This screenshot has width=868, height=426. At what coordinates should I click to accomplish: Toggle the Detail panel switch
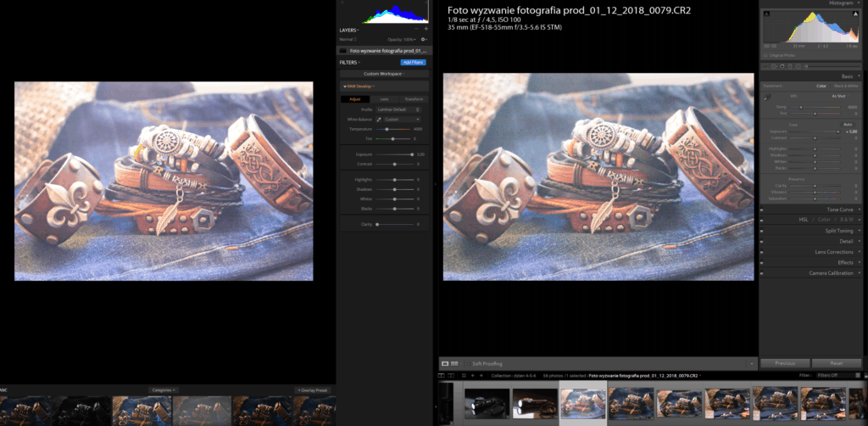[x=762, y=241]
